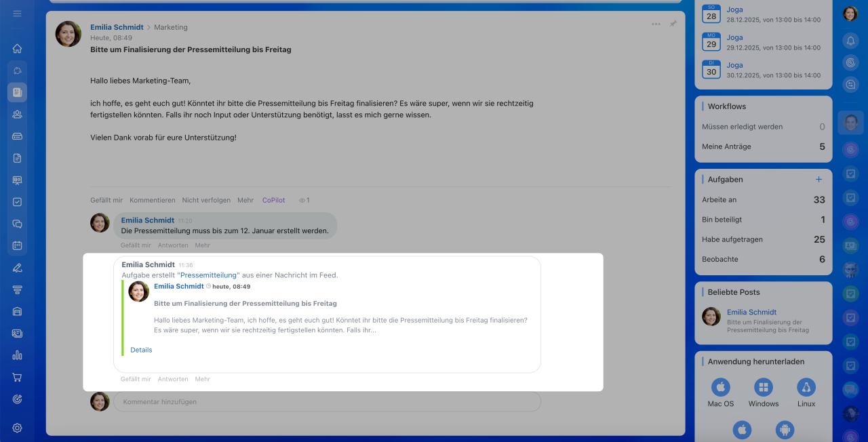
Task: Open Joga event on 28.12.2025
Action: [735, 9]
